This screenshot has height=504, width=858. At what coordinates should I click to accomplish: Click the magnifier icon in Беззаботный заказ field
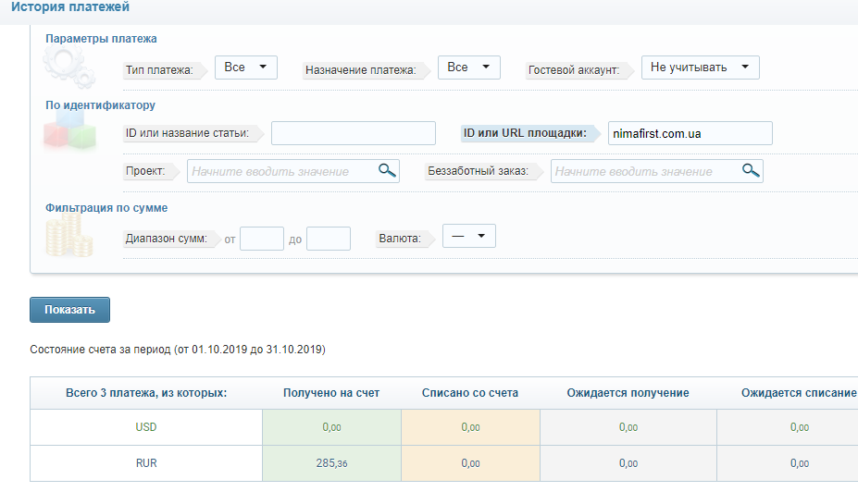pyautogui.click(x=751, y=170)
